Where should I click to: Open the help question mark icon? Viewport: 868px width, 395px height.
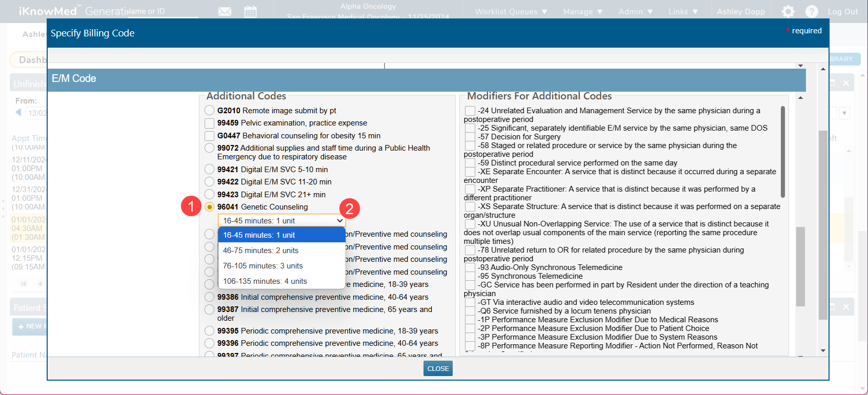[812, 11]
